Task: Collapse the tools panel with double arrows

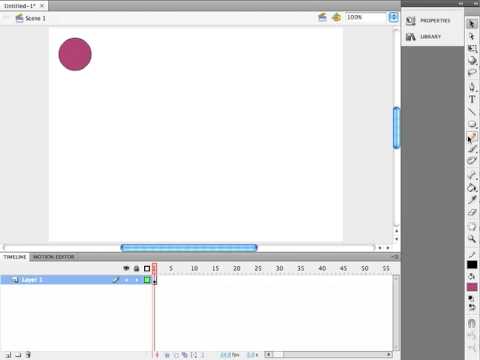Action: pyautogui.click(x=476, y=3)
